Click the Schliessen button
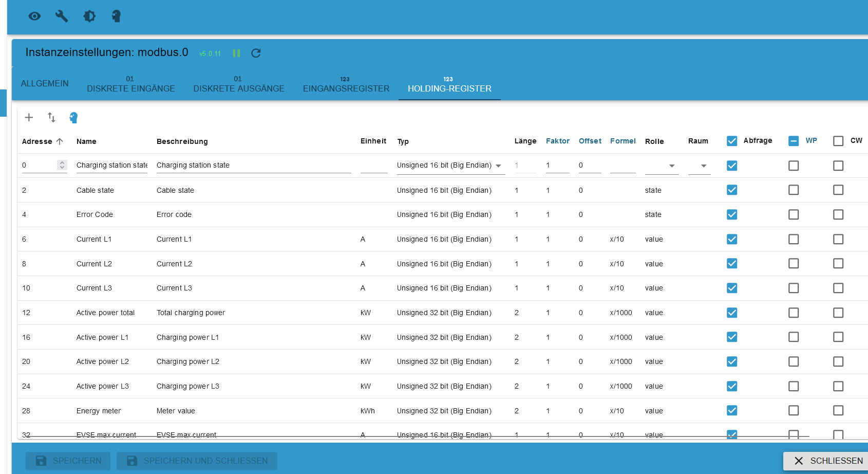The height and width of the screenshot is (474, 868). click(x=828, y=461)
